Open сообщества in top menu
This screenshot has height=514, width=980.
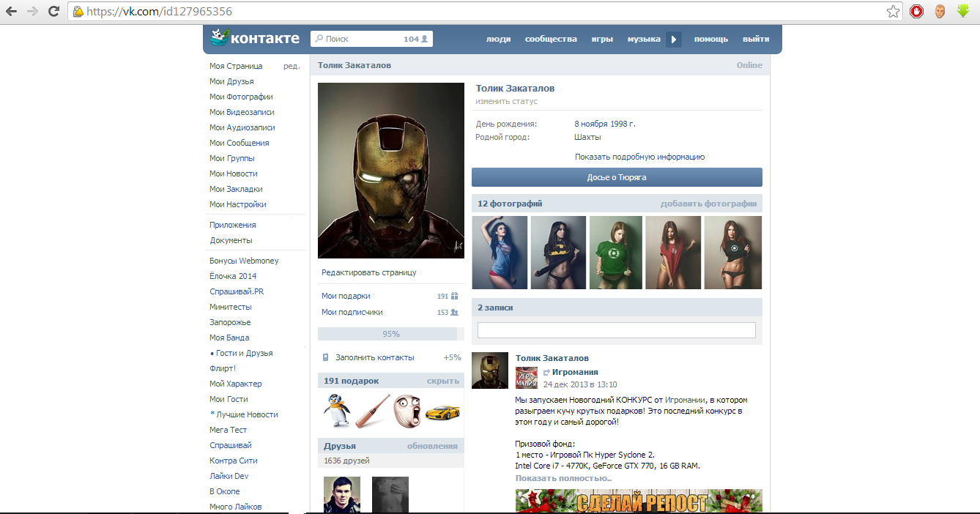point(551,40)
